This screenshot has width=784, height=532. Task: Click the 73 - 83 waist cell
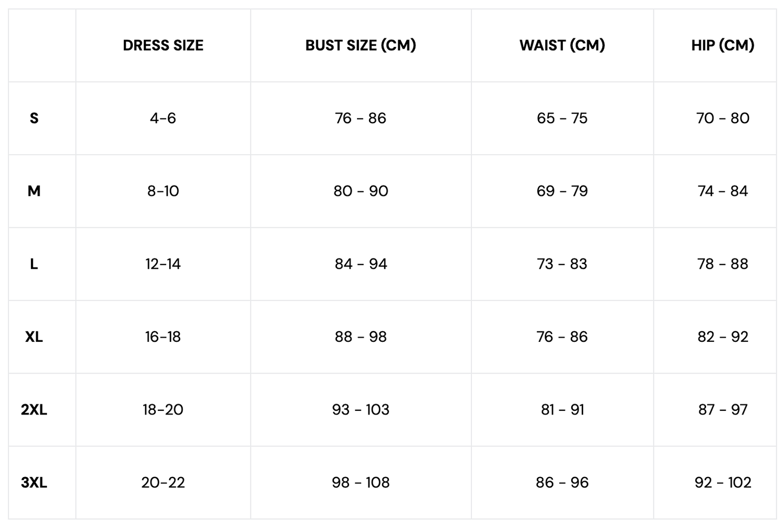(x=562, y=264)
